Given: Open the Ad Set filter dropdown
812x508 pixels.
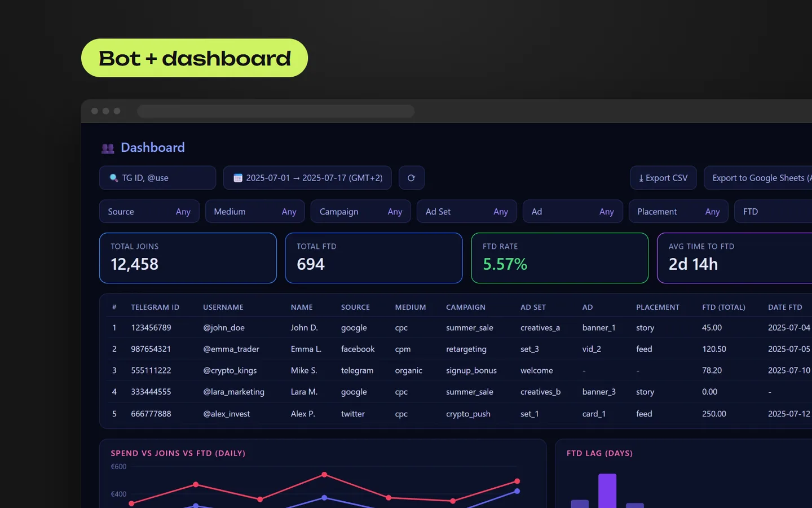Looking at the screenshot, I should (467, 212).
